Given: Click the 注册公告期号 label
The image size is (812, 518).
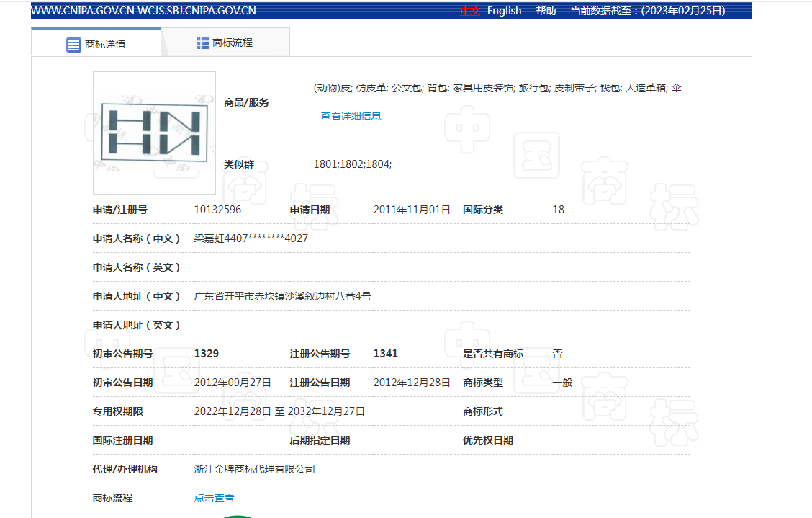Looking at the screenshot, I should [x=320, y=354].
